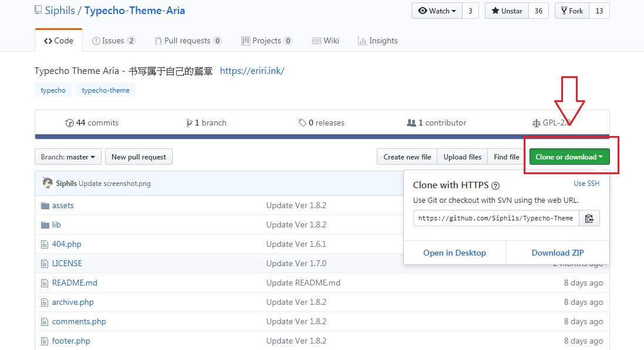Visit the https://eriri.ink/ website link
644x350 pixels.
[x=252, y=70]
